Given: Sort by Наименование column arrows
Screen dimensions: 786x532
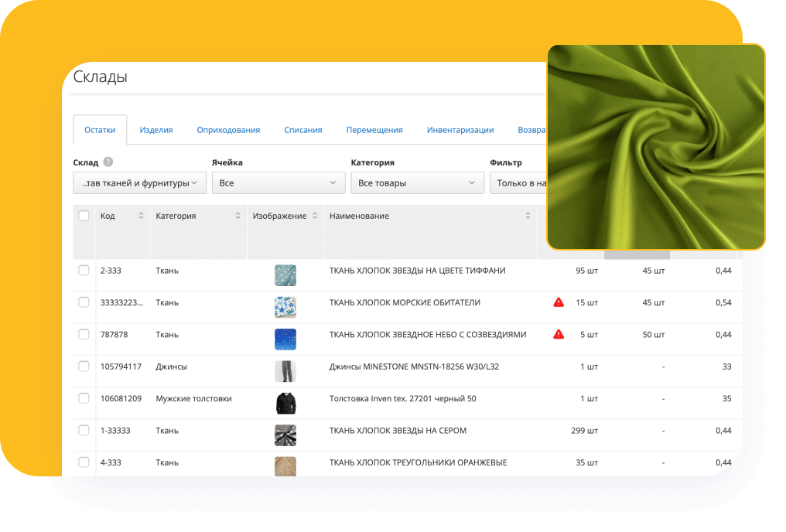Looking at the screenshot, I should click(x=528, y=216).
